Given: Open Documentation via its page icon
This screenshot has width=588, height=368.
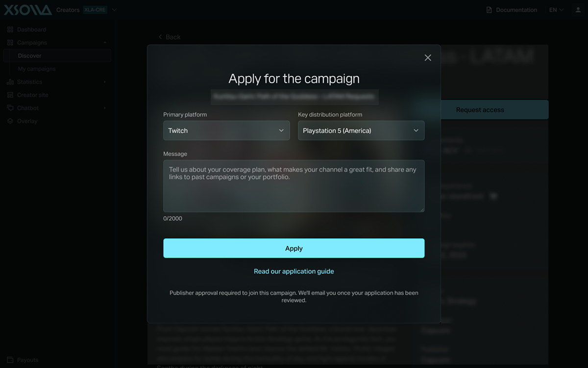Looking at the screenshot, I should [x=489, y=10].
